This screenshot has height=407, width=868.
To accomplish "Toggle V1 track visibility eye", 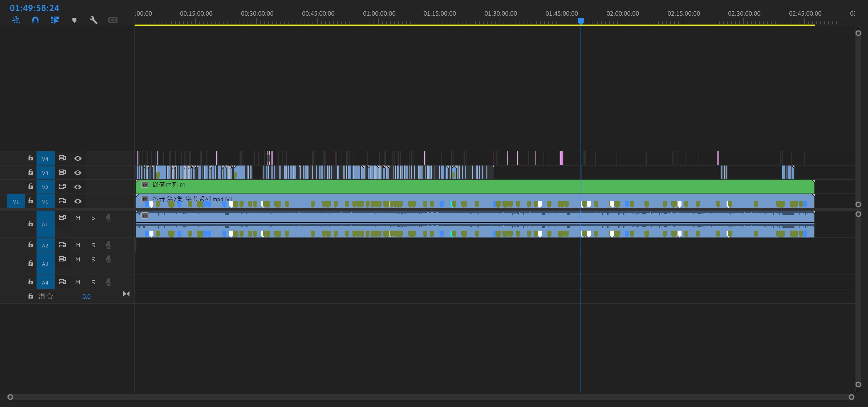I will click(x=78, y=201).
